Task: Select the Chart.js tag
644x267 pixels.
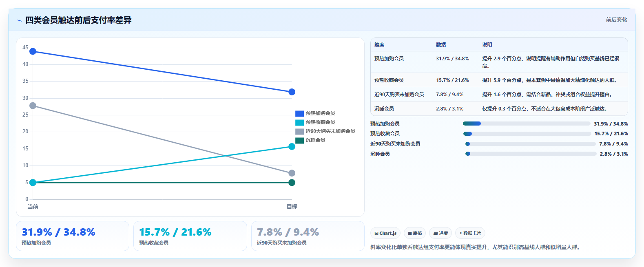Action: 385,233
